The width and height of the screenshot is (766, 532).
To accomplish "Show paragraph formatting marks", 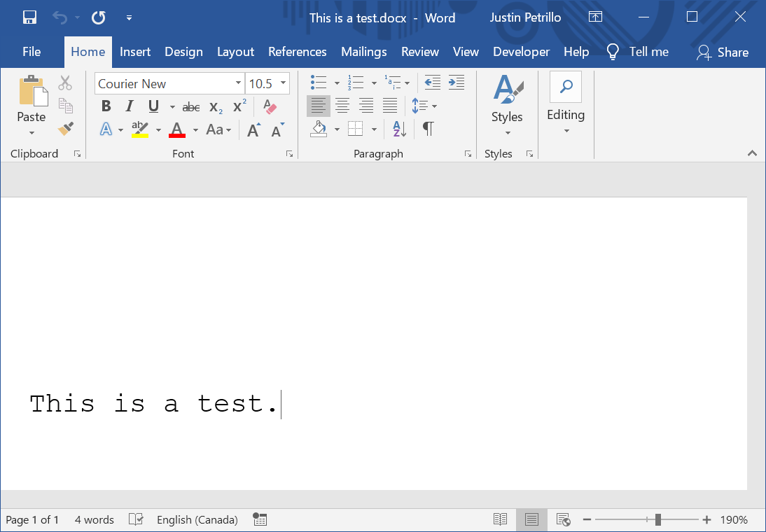I will (428, 129).
